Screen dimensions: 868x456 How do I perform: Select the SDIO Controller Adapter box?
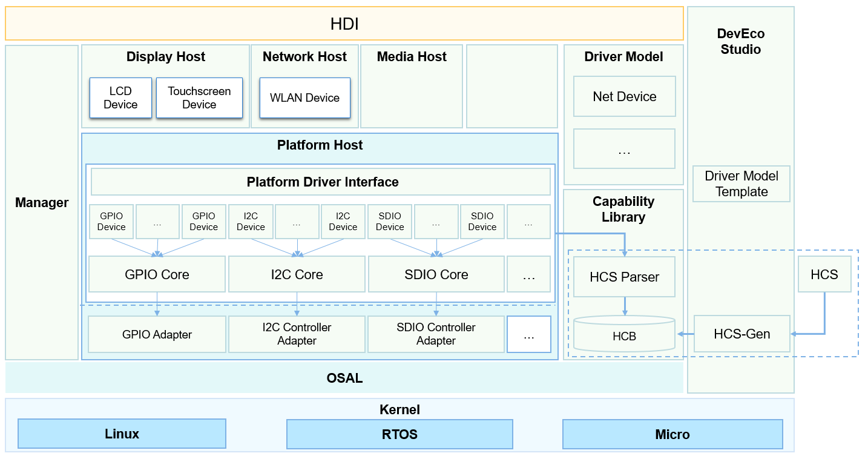(x=436, y=334)
